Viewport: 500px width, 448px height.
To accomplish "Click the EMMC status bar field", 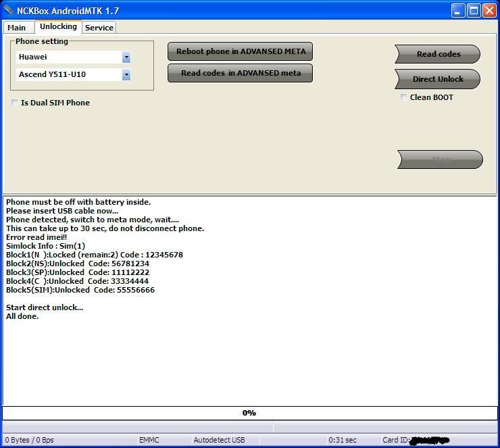I will click(x=149, y=440).
